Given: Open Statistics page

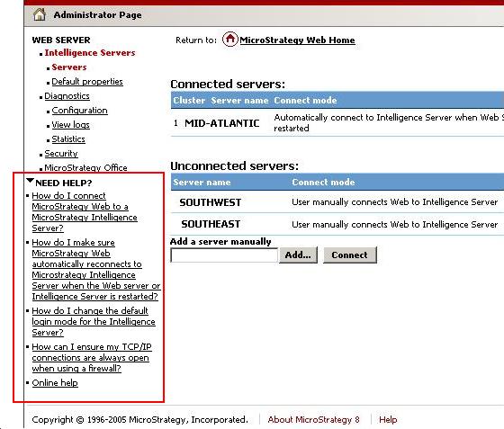Looking at the screenshot, I should tap(68, 139).
